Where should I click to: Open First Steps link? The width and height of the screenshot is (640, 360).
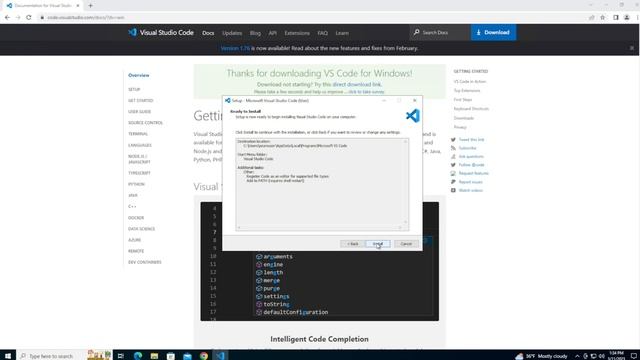click(x=463, y=100)
